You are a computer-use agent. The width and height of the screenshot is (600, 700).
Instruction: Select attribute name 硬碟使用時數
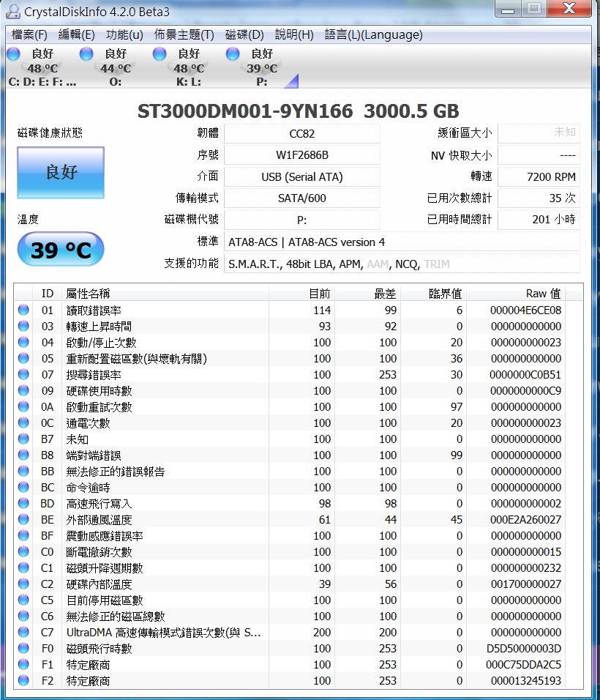[x=99, y=391]
